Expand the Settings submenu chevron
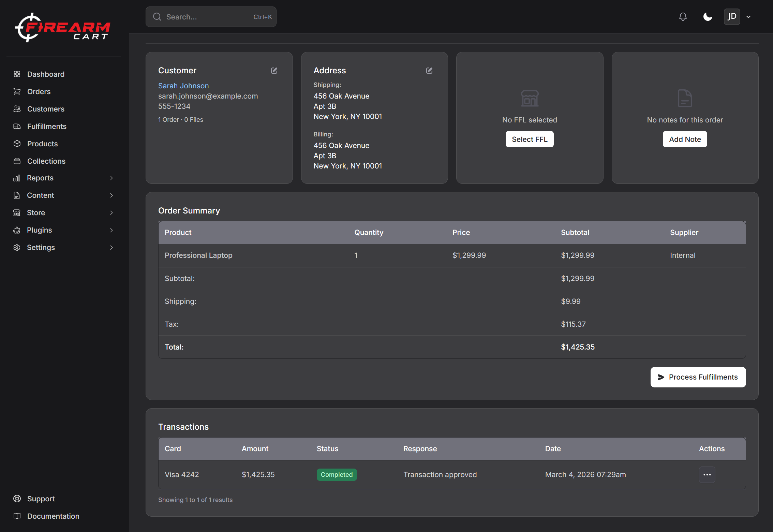 (x=112, y=248)
